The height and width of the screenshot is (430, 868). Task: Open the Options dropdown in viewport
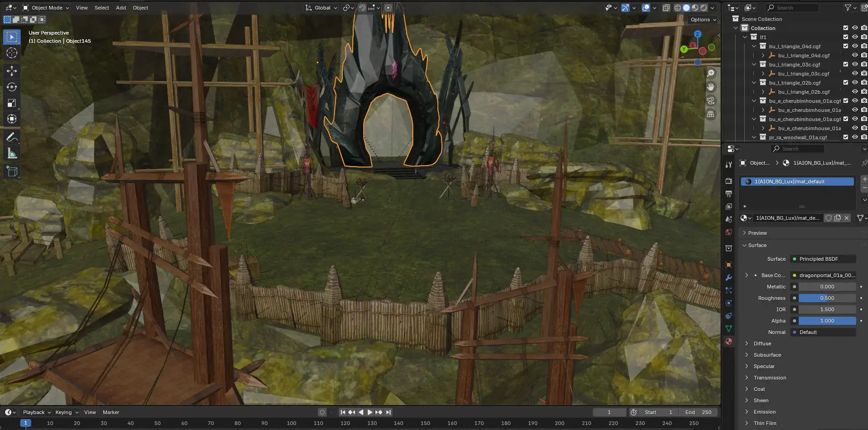703,20
